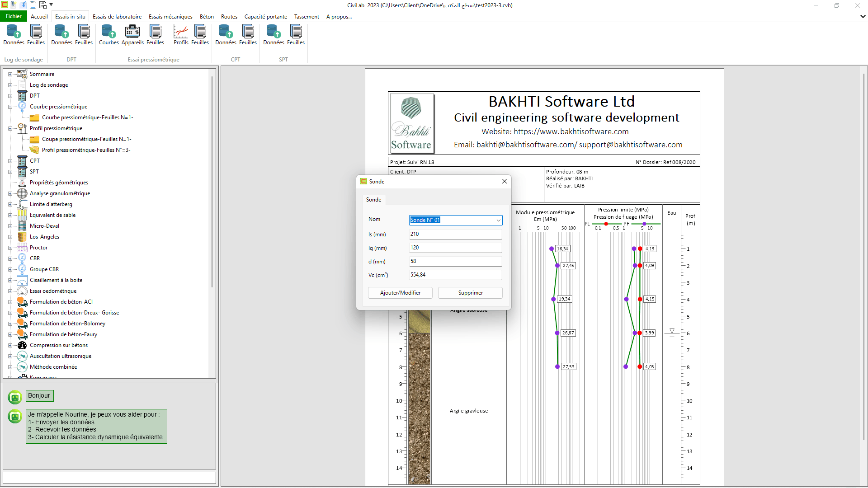Switch to Capacité portante tab
The height and width of the screenshot is (488, 868).
[266, 17]
